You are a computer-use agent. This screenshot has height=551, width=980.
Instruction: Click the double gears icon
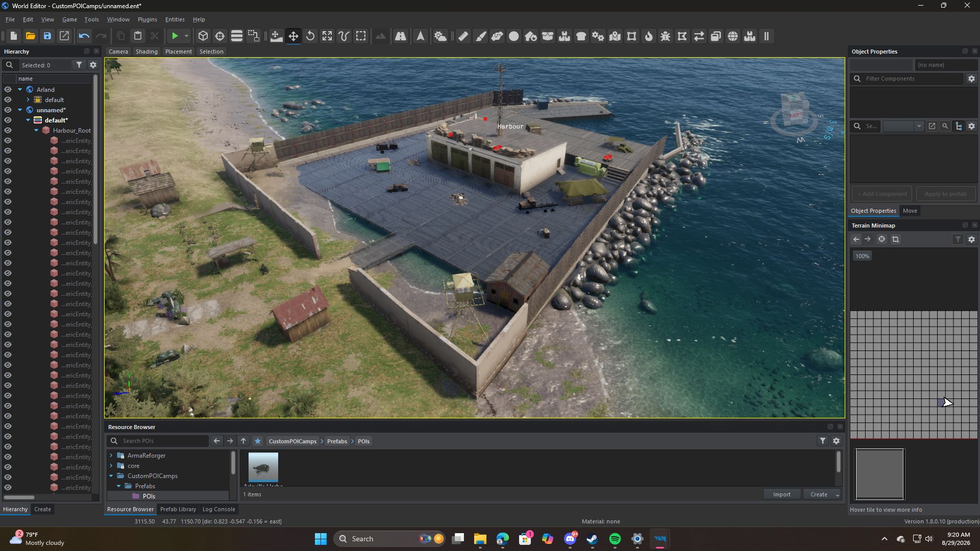tap(598, 36)
